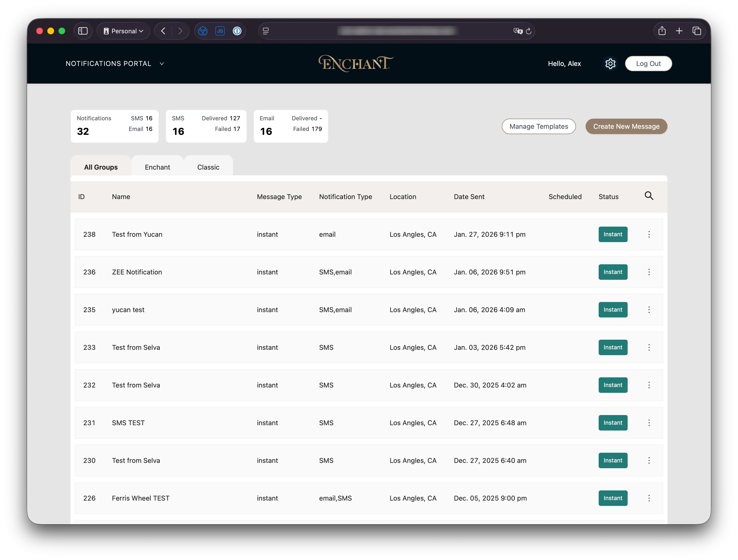This screenshot has height=560, width=738.
Task: Open the settings gear icon
Action: coord(610,63)
